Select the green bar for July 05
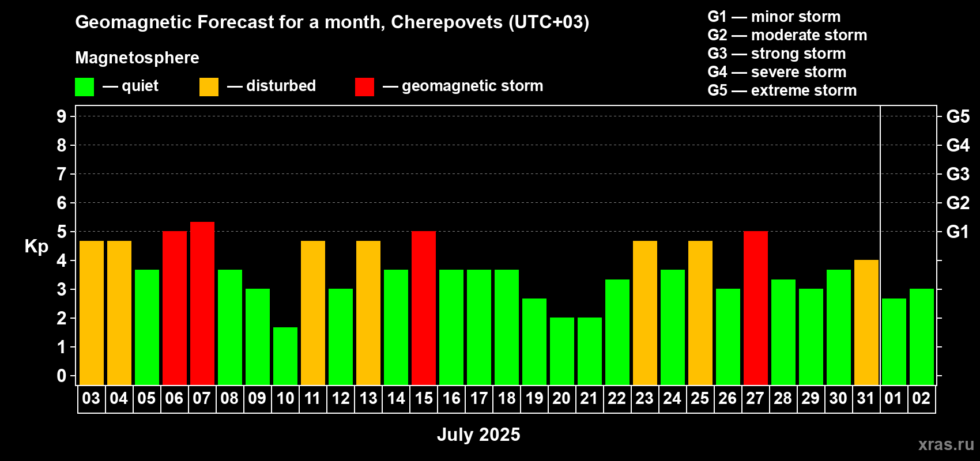This screenshot has width=980, height=461. (147, 327)
